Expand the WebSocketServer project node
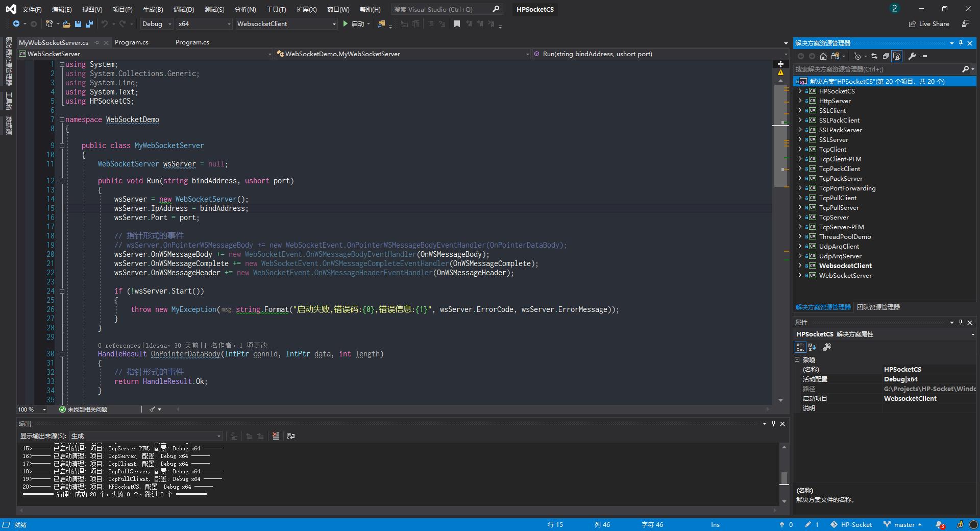 pyautogui.click(x=800, y=276)
